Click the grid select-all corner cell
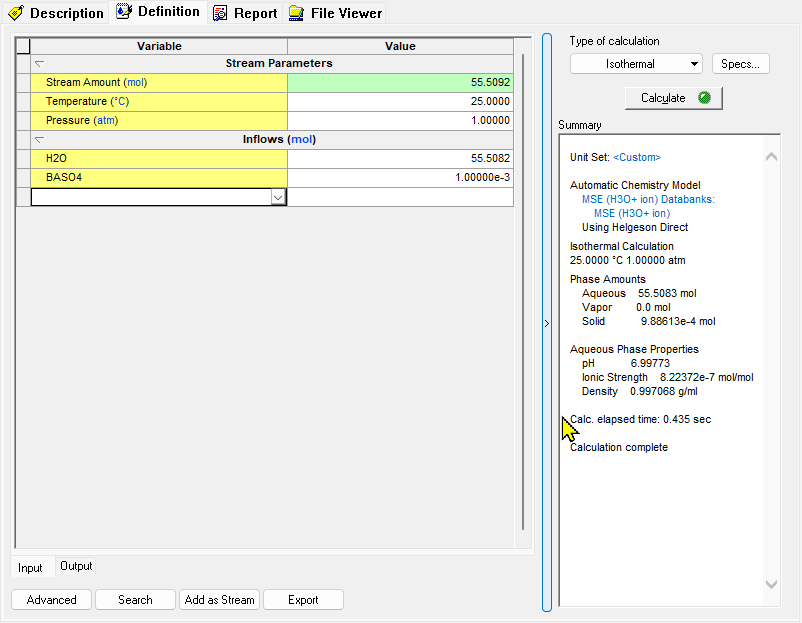This screenshot has width=802, height=623. [x=23, y=46]
